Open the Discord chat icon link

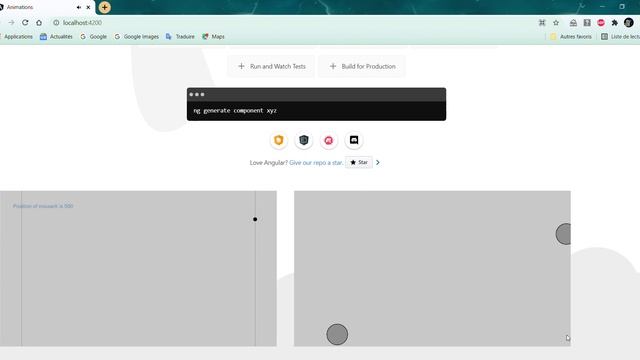(354, 140)
